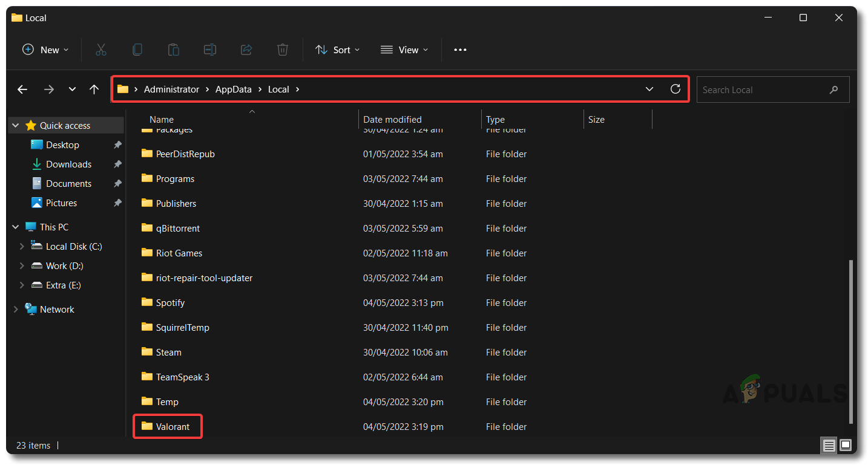Go up one directory level
This screenshot has width=868, height=465.
tap(94, 89)
